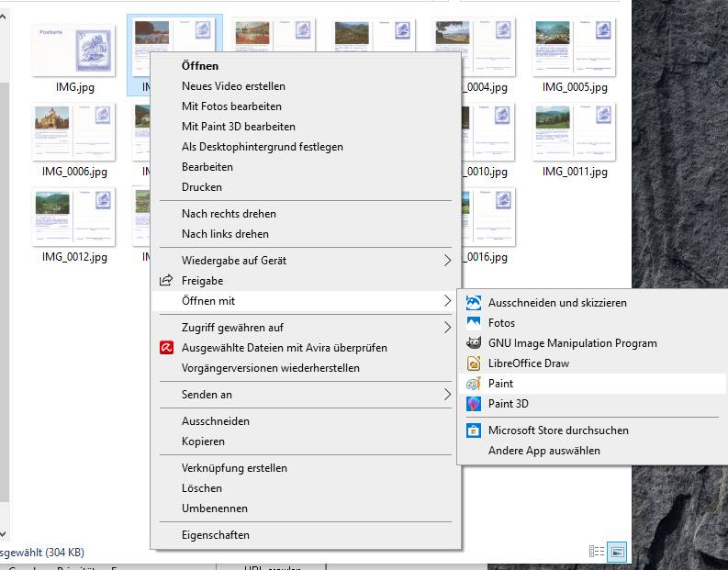Switch to details list view icon

(597, 552)
